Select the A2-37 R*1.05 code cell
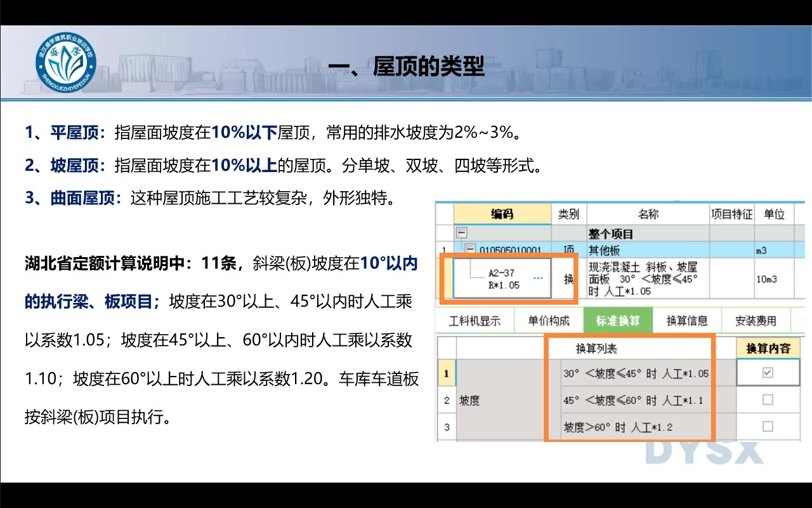812x508 pixels. (x=502, y=279)
